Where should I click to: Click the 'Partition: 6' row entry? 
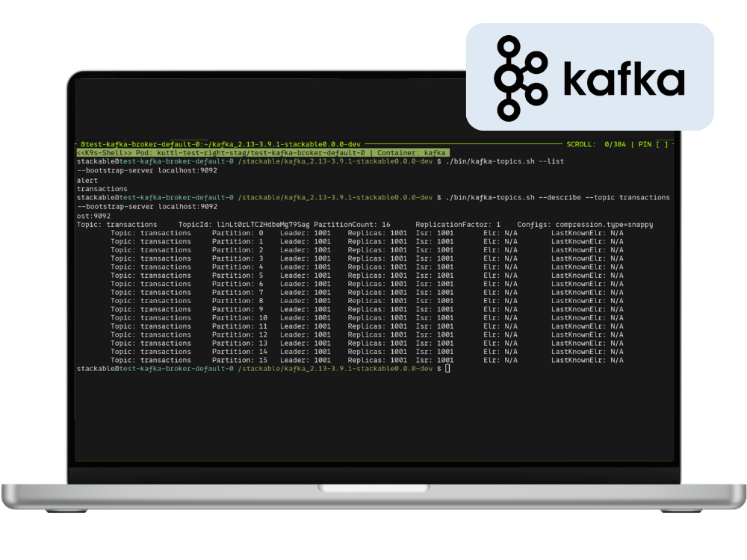click(238, 284)
